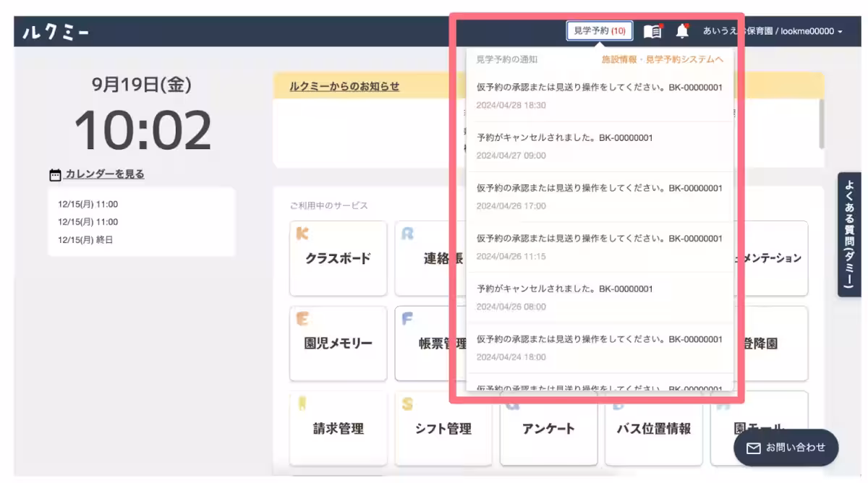Select the notification dated 2024/04/28 18:30
868x483 pixels.
[599, 95]
